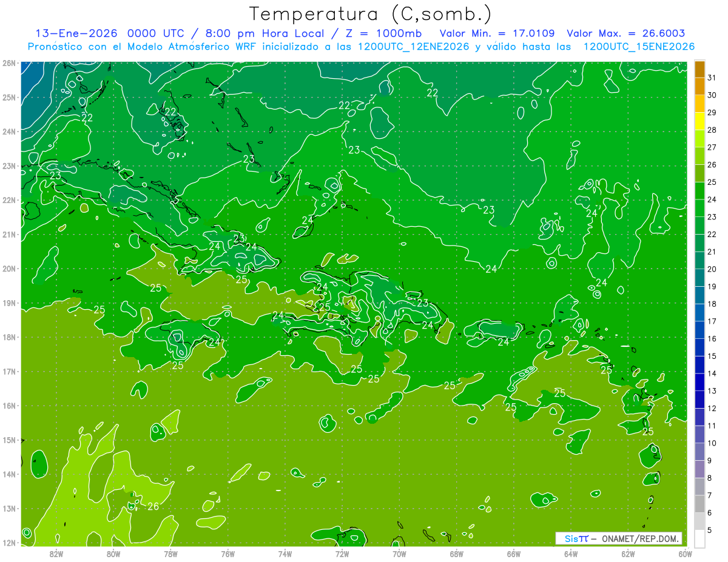Click the "1200UTC_15ENE2026" valid-until time
The height and width of the screenshot is (562, 728).
tap(639, 47)
